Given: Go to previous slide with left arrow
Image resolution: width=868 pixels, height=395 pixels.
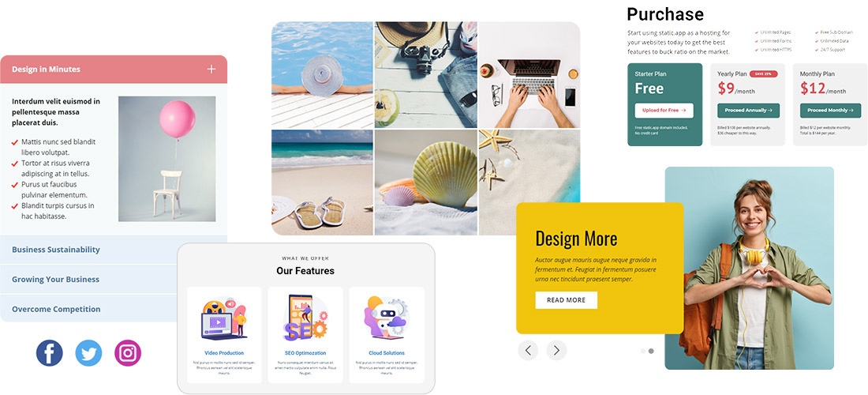Looking at the screenshot, I should (x=528, y=350).
